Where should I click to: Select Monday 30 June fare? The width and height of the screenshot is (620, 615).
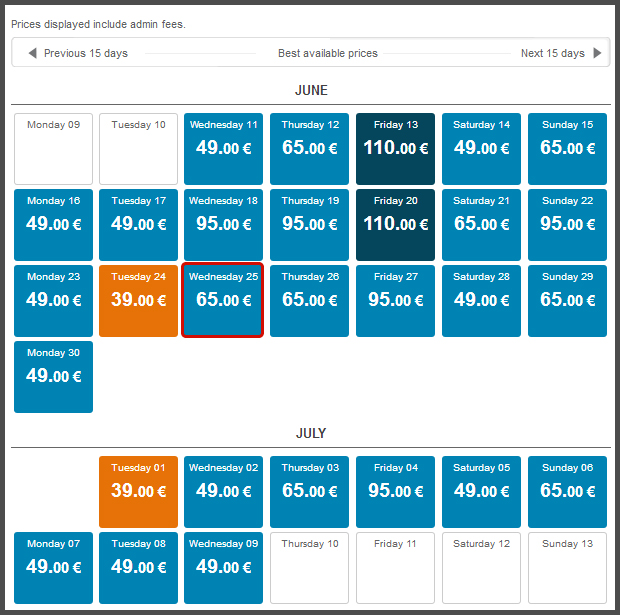pyautogui.click(x=54, y=377)
